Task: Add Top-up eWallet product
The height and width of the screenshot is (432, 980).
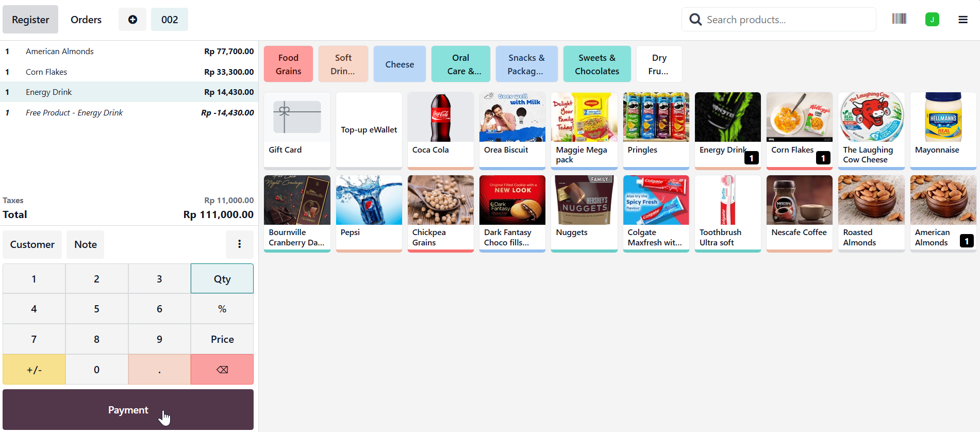Action: click(x=369, y=130)
